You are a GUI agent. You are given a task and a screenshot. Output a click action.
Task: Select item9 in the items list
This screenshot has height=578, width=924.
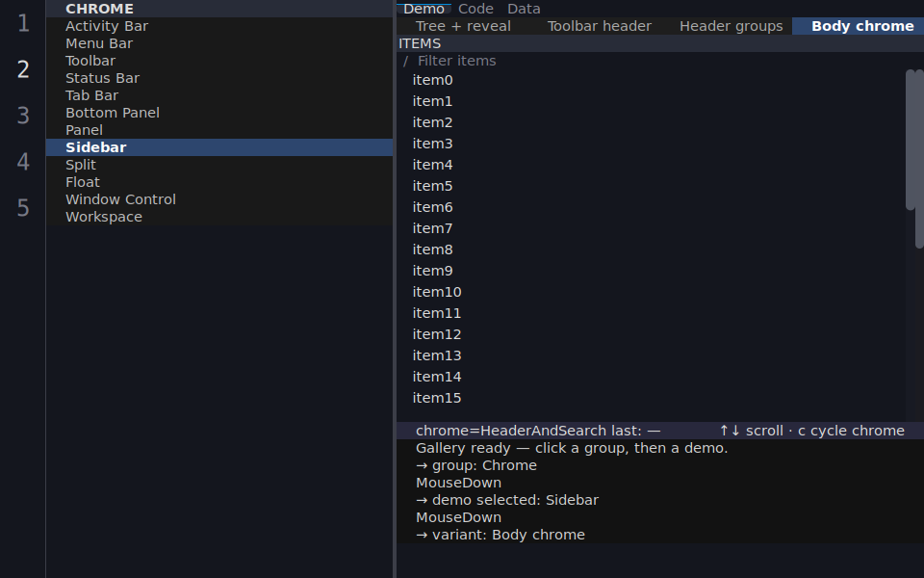(x=652, y=272)
